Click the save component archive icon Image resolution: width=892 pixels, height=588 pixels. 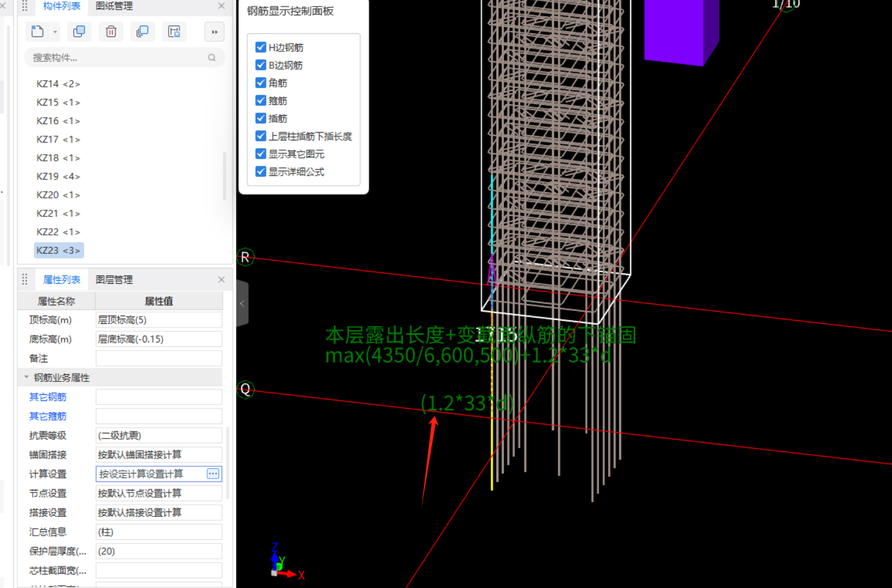tap(174, 32)
